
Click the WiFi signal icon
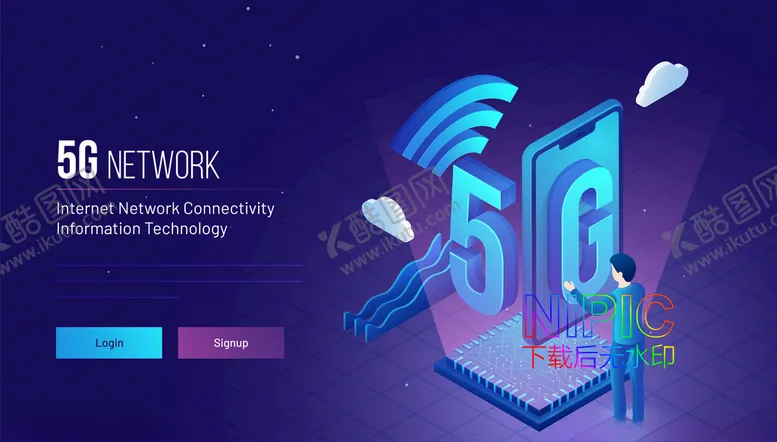tap(453, 124)
